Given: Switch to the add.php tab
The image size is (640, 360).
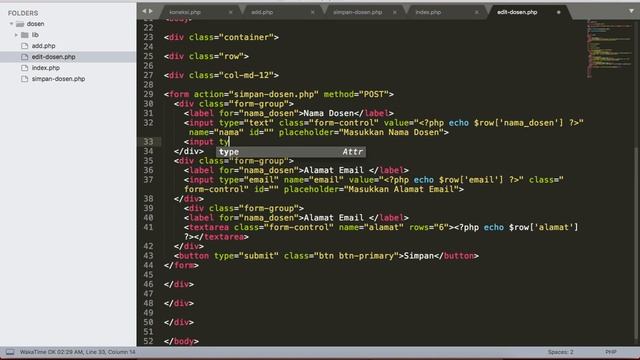Looking at the screenshot, I should click(x=262, y=12).
